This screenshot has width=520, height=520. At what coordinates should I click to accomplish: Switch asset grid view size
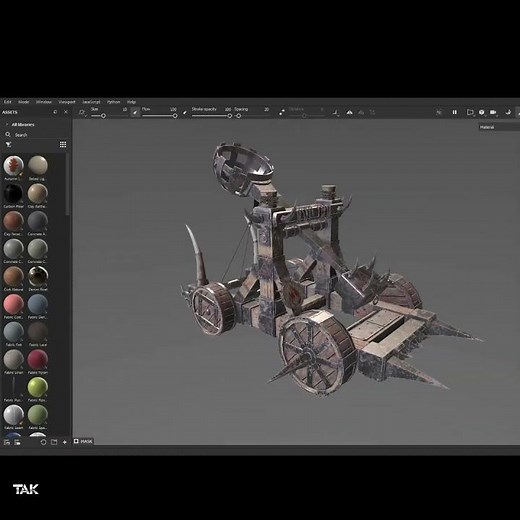(x=63, y=144)
